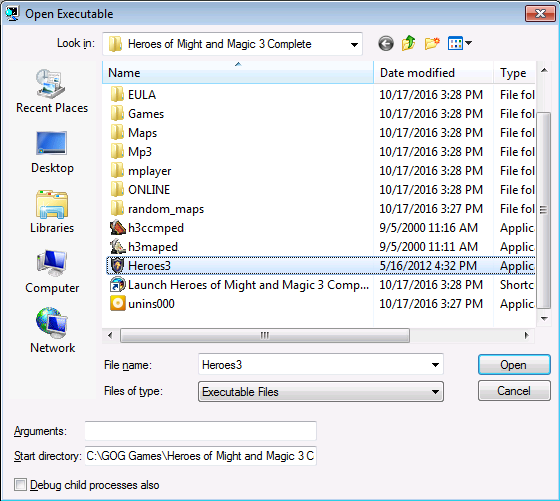
Task: Click the 'unins000' file name text
Action: pyautogui.click(x=151, y=304)
